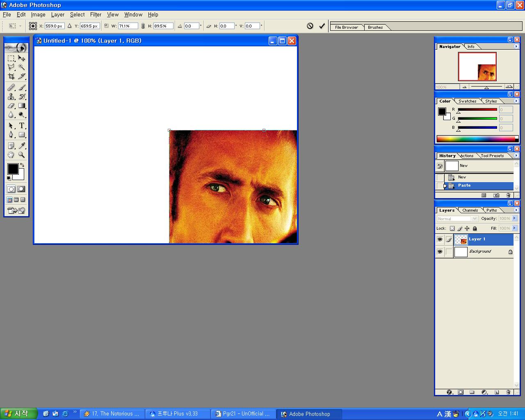Toggle lock image pixels
Screen dimensions: 525x420
[x=459, y=228]
